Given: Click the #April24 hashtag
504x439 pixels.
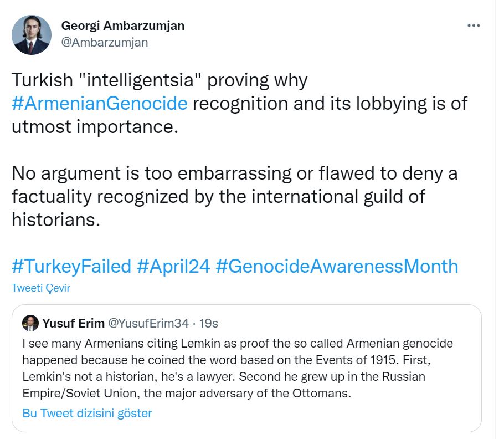Looking at the screenshot, I should coord(173,266).
